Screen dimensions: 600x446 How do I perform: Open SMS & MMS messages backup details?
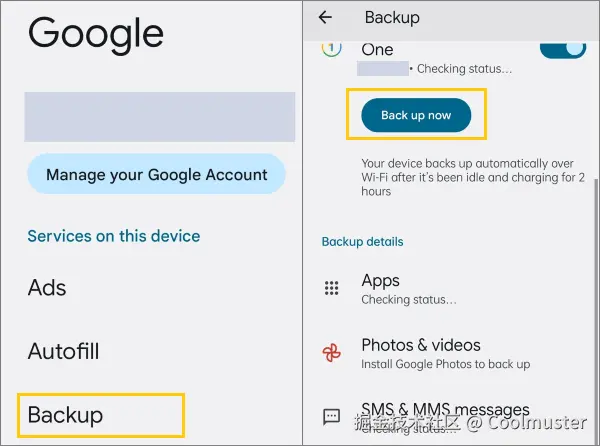click(x=452, y=418)
